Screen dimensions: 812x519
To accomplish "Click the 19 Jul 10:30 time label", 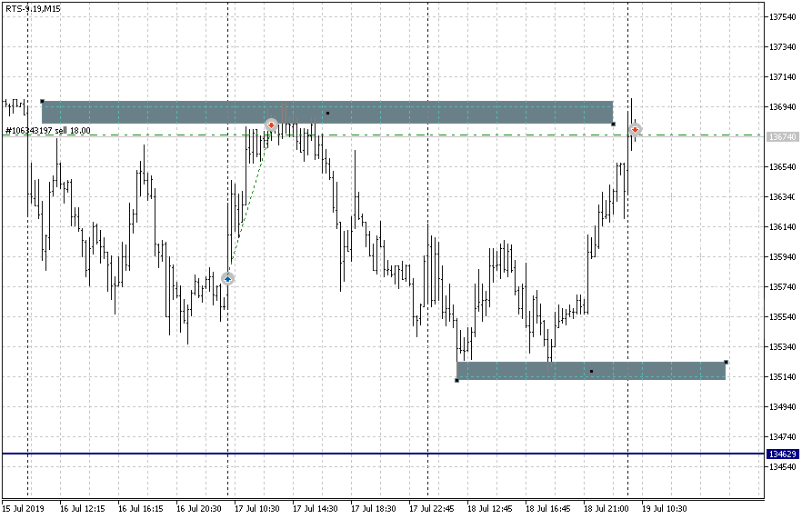I will (x=664, y=509).
